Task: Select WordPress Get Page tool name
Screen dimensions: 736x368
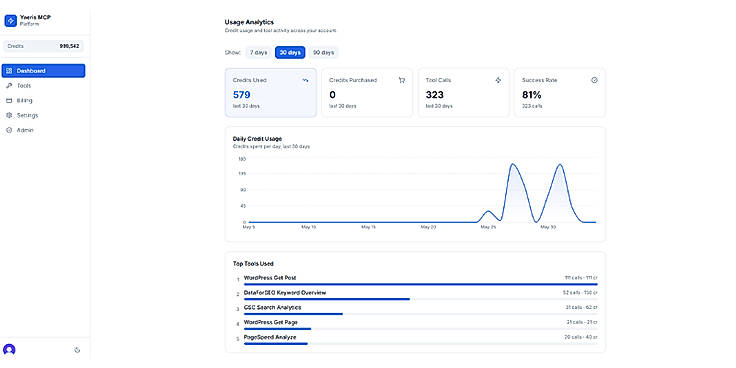Action: 271,322
